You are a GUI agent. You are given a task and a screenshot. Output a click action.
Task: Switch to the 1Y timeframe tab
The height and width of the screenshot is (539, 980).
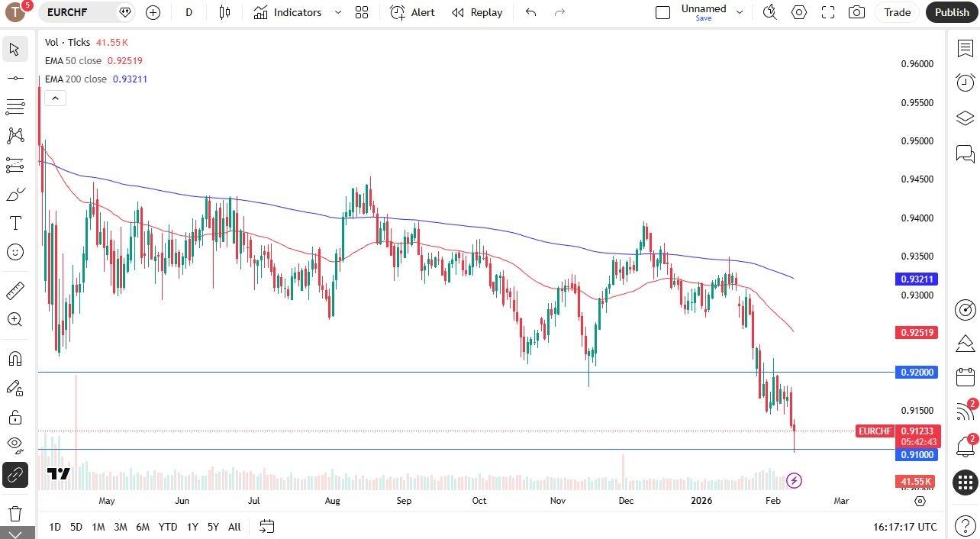(x=192, y=527)
